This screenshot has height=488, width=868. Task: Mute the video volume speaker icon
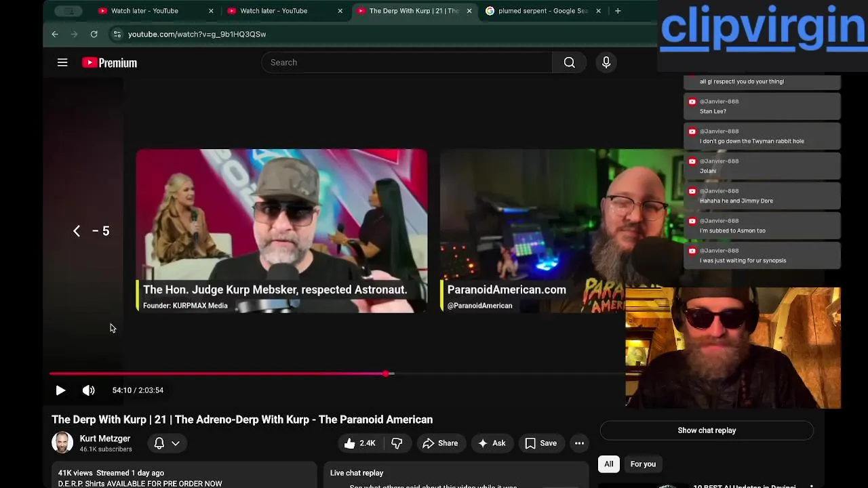89,390
